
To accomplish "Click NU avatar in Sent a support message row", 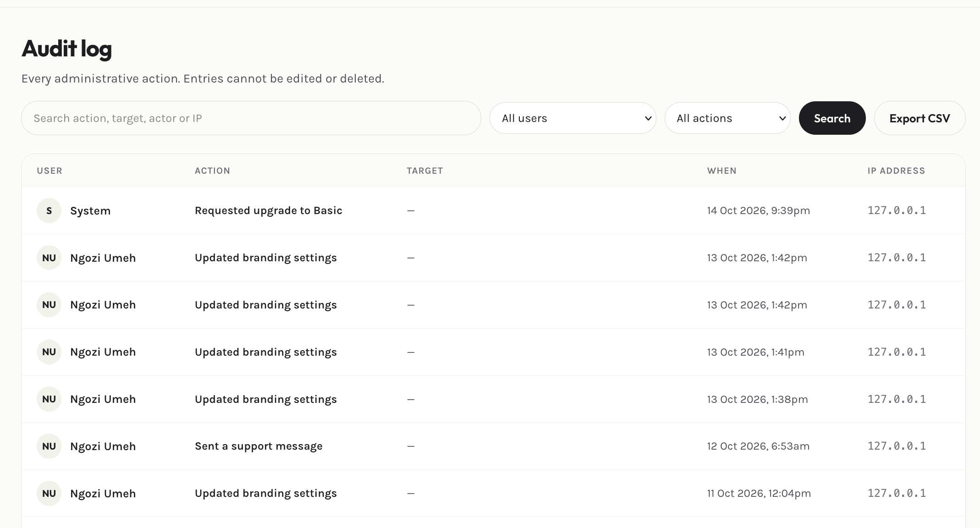I will 49,446.
